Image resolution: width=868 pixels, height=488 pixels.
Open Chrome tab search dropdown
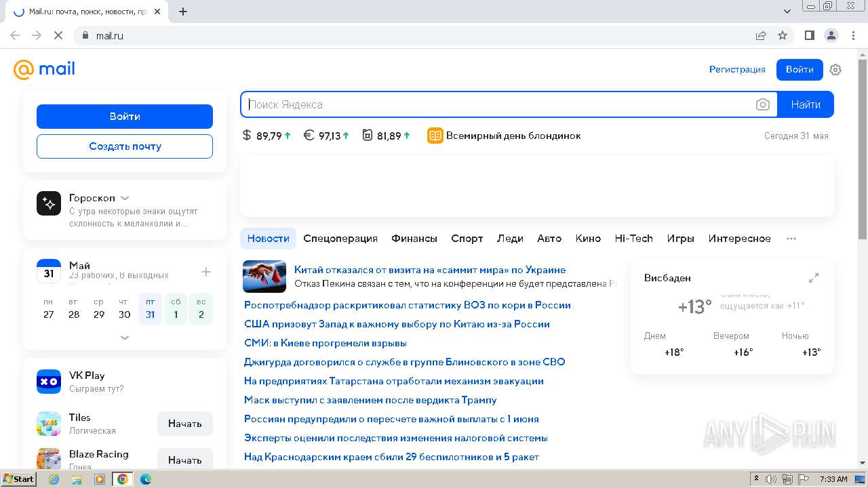point(787,12)
